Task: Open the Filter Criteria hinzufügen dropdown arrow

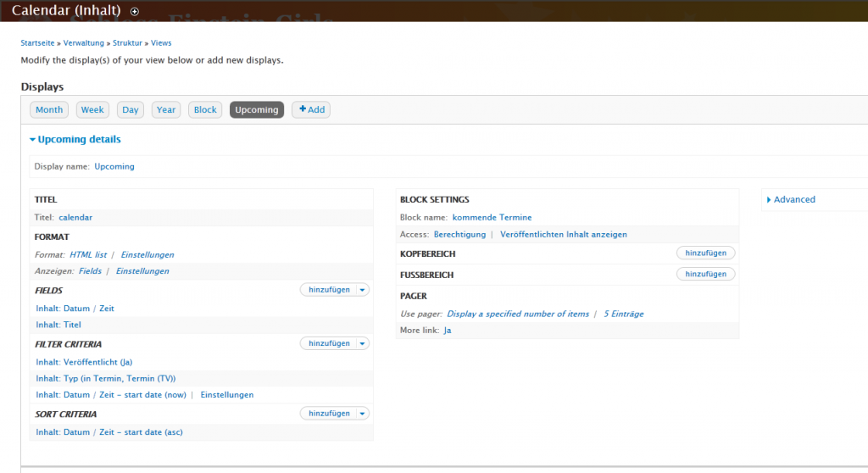Action: click(363, 343)
